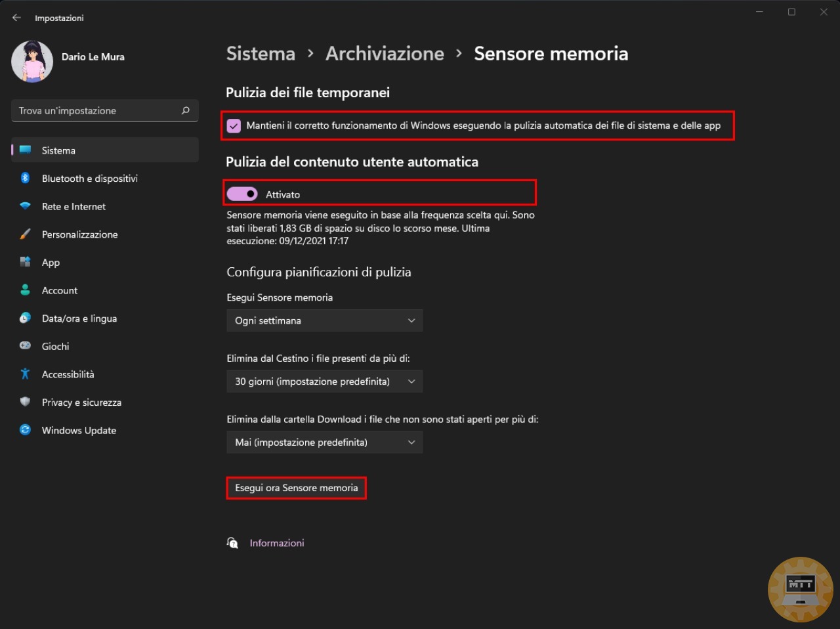Open the 30 giorni Cestino dropdown
This screenshot has height=629, width=840.
pos(325,381)
